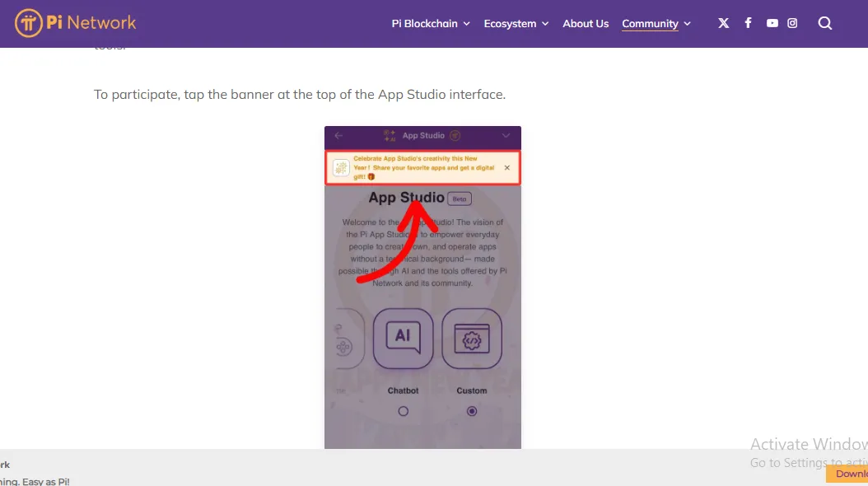Click the search magnifier icon
The width and height of the screenshot is (868, 486).
pos(824,23)
